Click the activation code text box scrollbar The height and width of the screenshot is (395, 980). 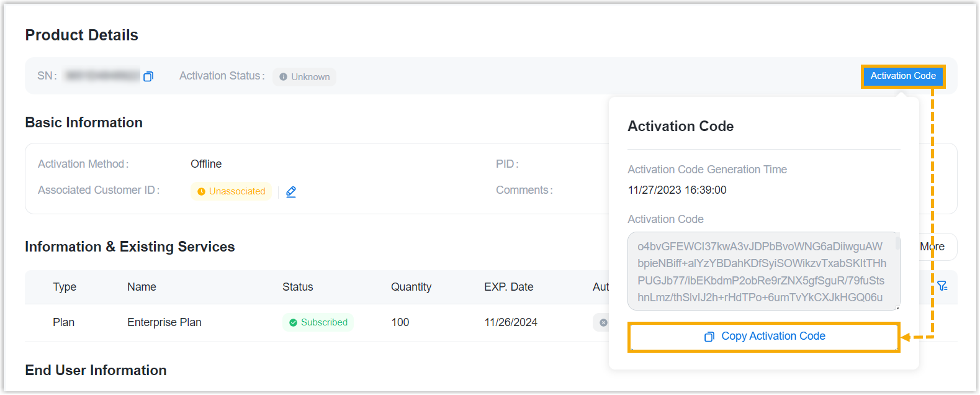(x=897, y=243)
